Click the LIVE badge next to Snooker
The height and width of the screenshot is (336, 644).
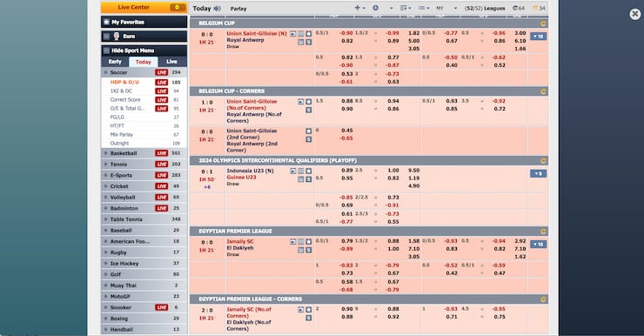pos(161,307)
